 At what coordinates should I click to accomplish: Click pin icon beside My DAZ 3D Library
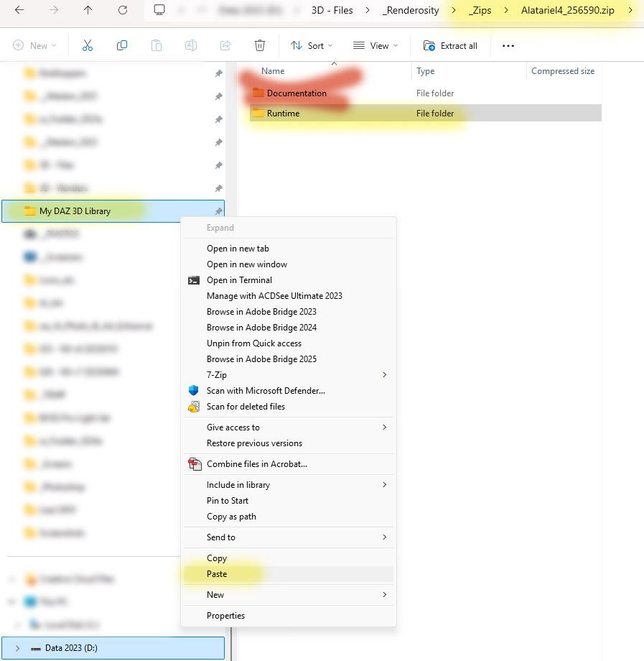(218, 211)
